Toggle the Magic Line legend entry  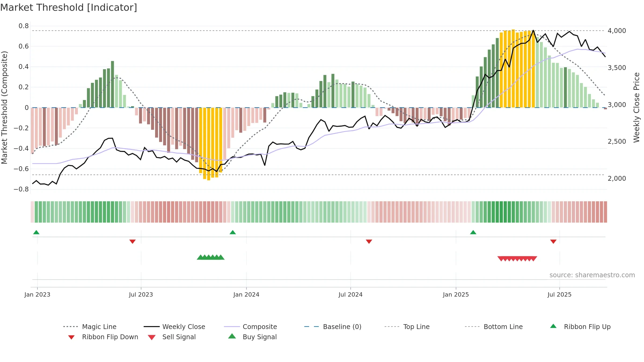(x=90, y=327)
